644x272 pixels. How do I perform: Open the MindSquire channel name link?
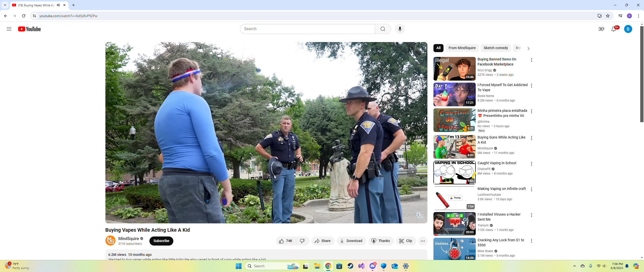[x=129, y=239]
